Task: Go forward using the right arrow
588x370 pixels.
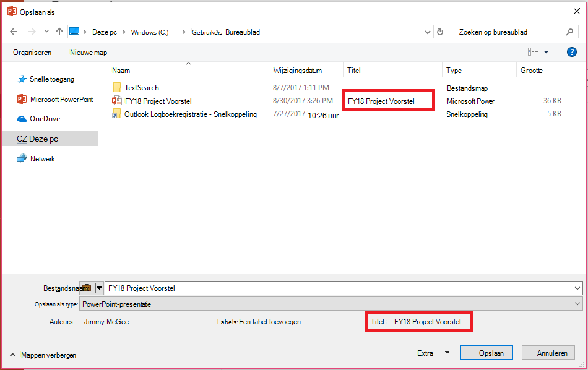Action: coord(32,32)
